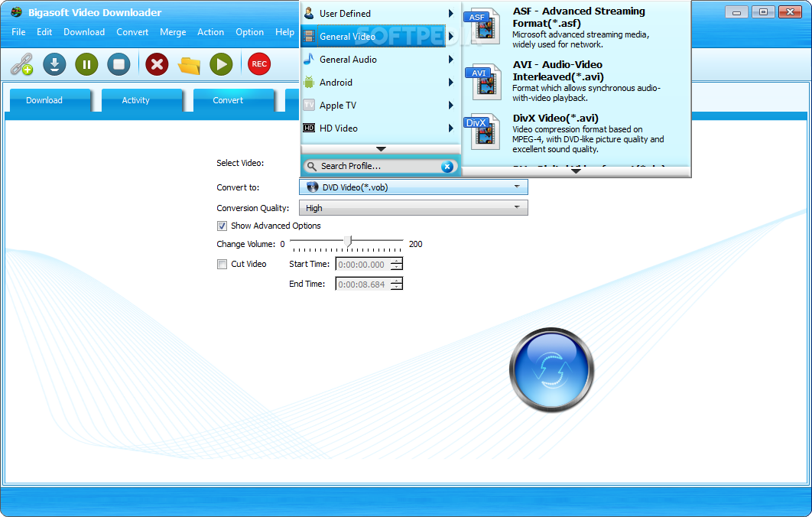Switch to the Activity tab
The height and width of the screenshot is (517, 812).
(x=142, y=100)
